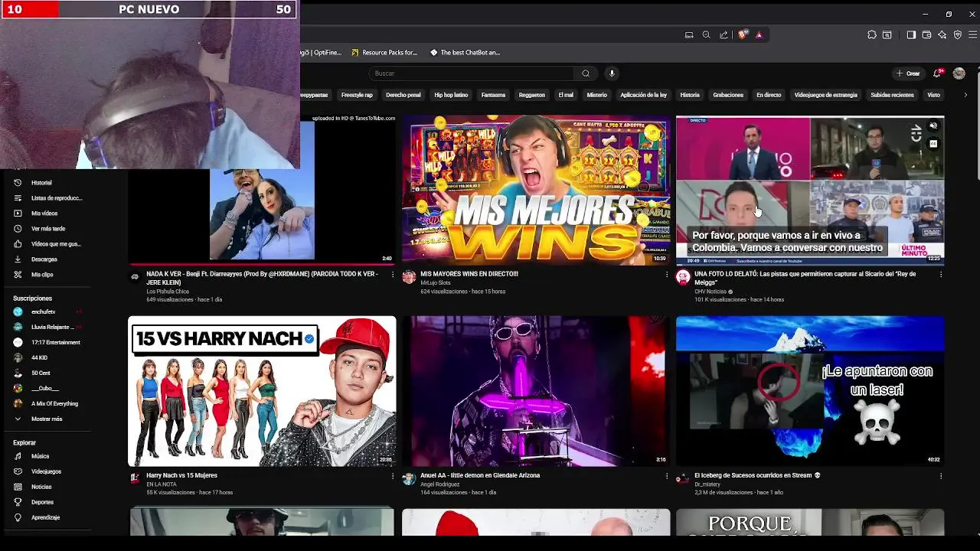Select the Derecho penal chip
The image size is (980, 551).
(403, 95)
